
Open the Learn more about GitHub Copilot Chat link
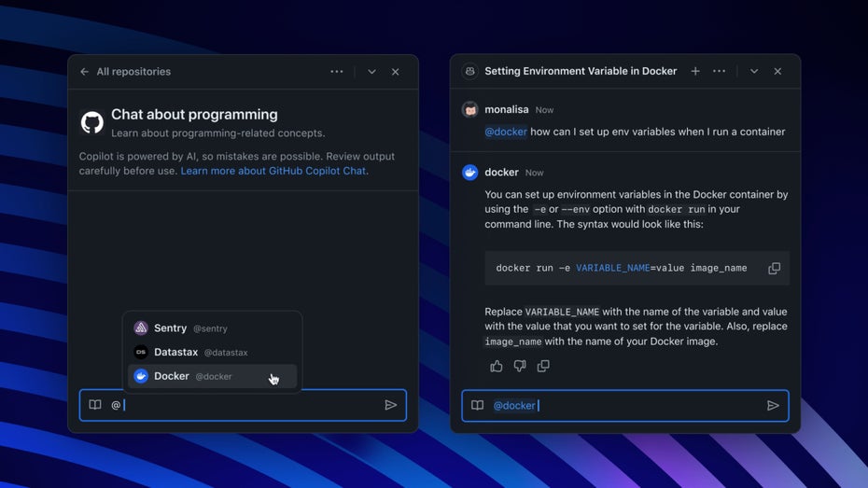point(273,171)
